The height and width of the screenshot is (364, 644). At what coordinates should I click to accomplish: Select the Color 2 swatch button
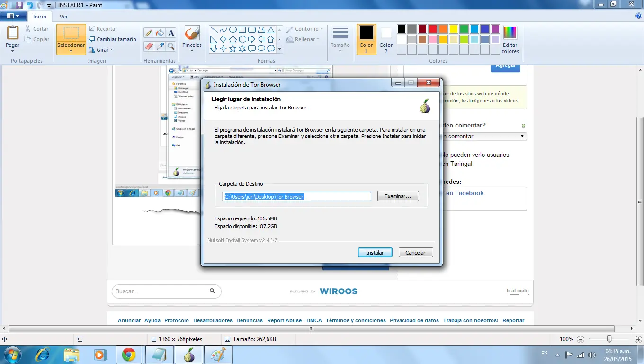(386, 39)
